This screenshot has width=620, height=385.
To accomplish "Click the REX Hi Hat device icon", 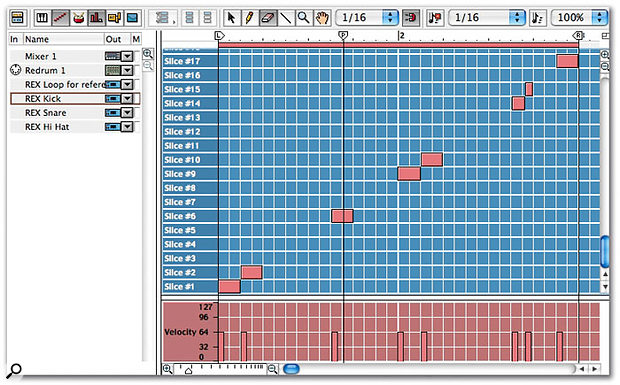I will [x=113, y=127].
